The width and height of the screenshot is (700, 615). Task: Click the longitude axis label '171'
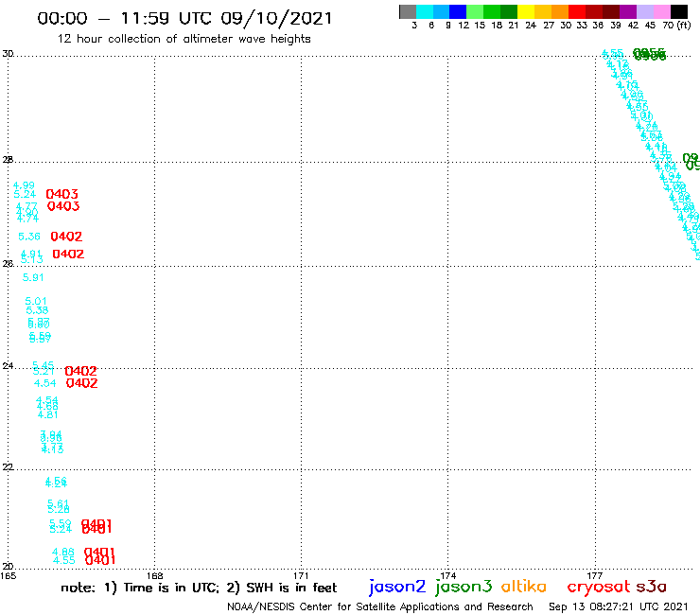click(302, 575)
